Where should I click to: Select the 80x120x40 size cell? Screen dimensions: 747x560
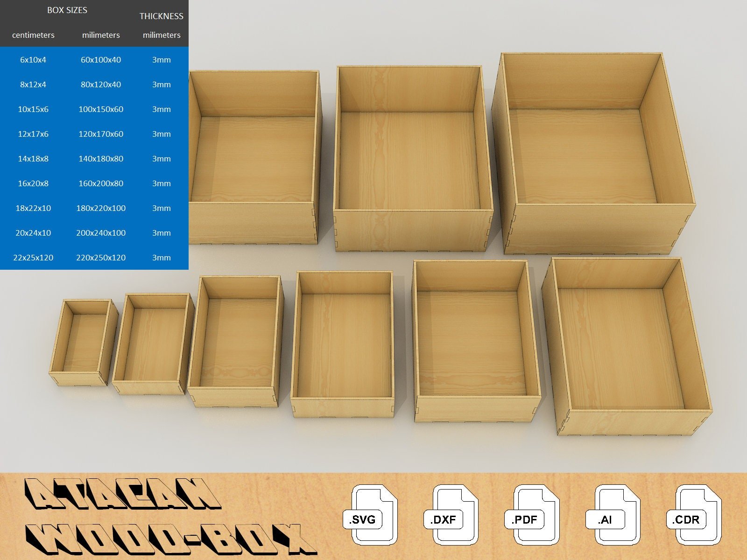[101, 84]
